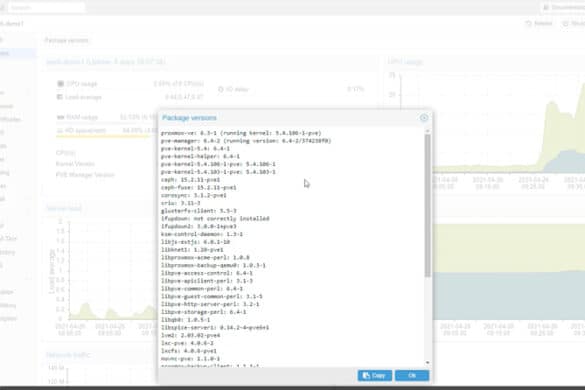Select the pve-kernel-5.4: 6.4-1 line

pos(195,149)
